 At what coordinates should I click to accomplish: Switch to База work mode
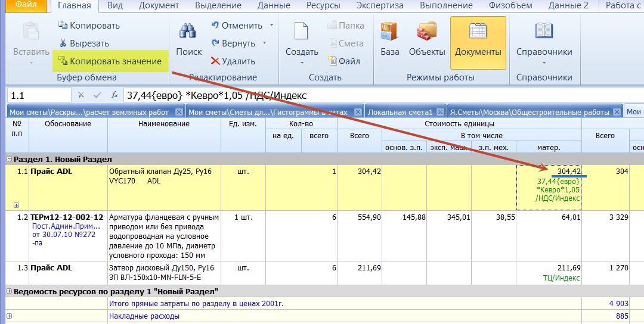click(x=390, y=39)
